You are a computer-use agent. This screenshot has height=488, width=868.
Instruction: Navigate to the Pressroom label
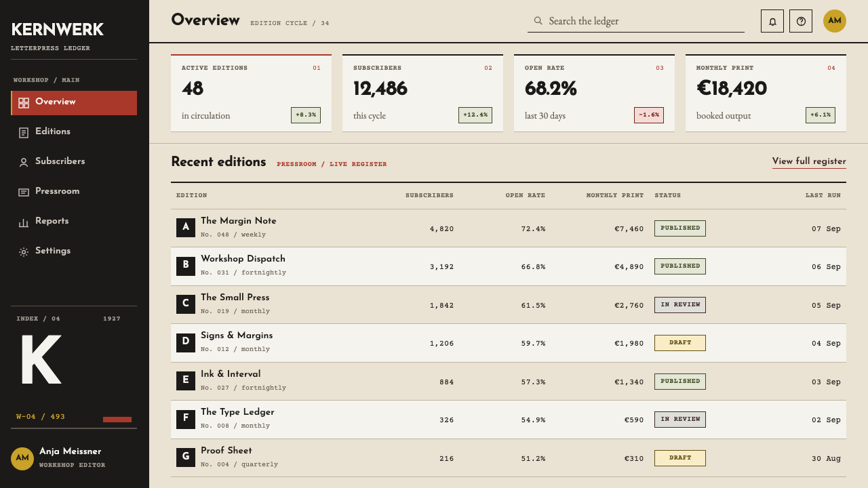click(58, 191)
